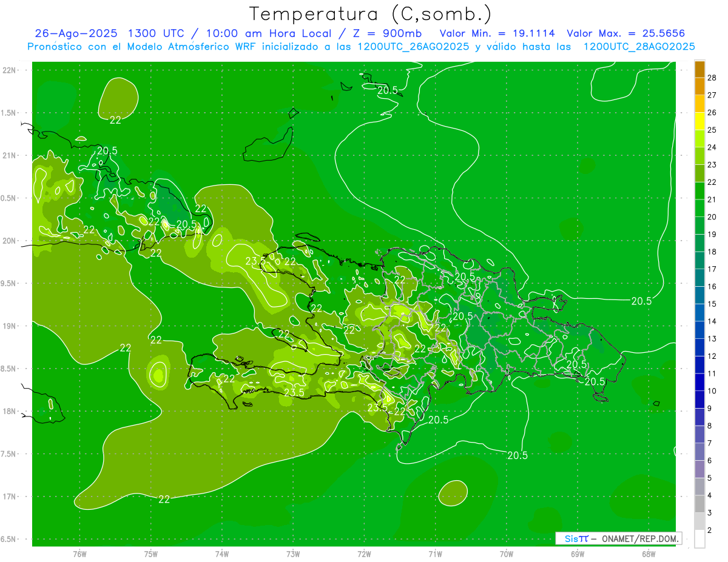Pick the olive-green swatch between 22 and 23

click(x=699, y=173)
